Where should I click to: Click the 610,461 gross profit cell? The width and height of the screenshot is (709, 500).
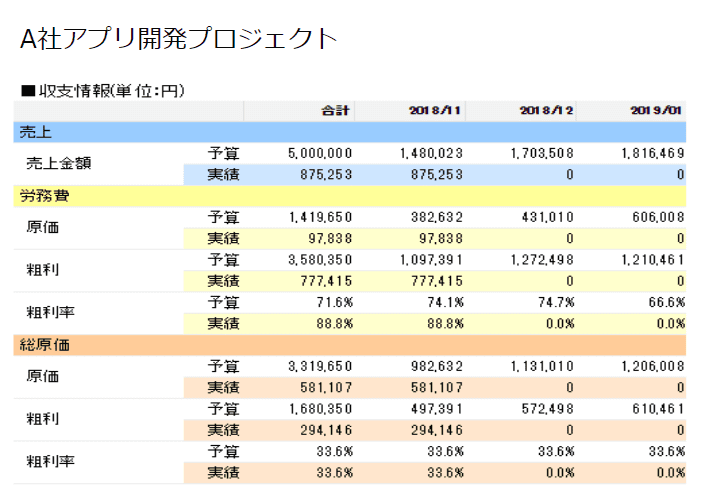tap(657, 408)
